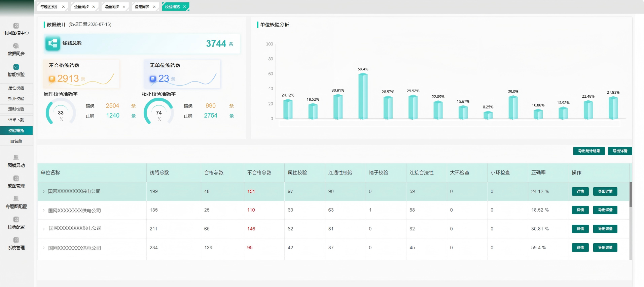The width and height of the screenshot is (644, 287).
Task: Close the 全量同步 tab
Action: [x=94, y=7]
